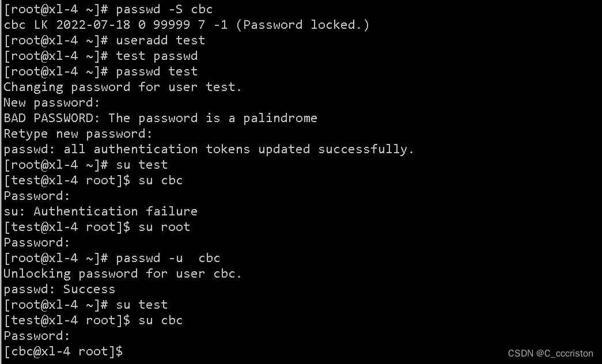Image resolution: width=602 pixels, height=364 pixels.
Task: Click the final '[cbc@xl-4 root]$' prompt
Action: [63, 352]
